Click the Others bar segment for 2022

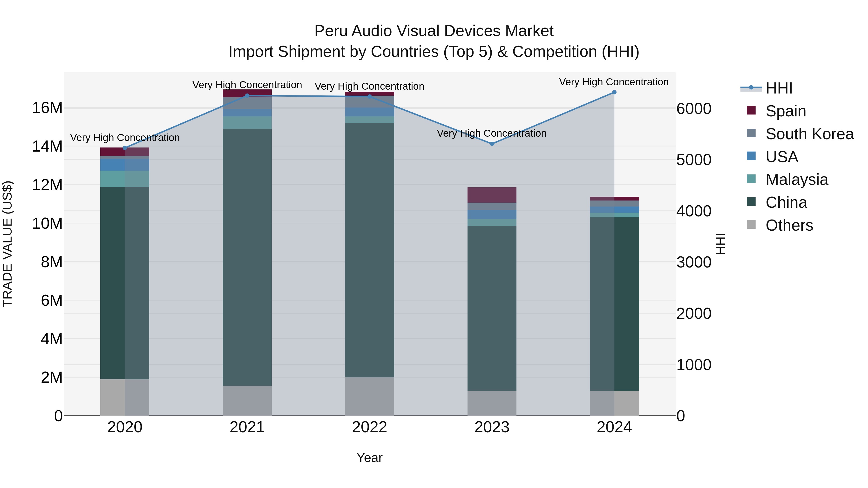[369, 396]
